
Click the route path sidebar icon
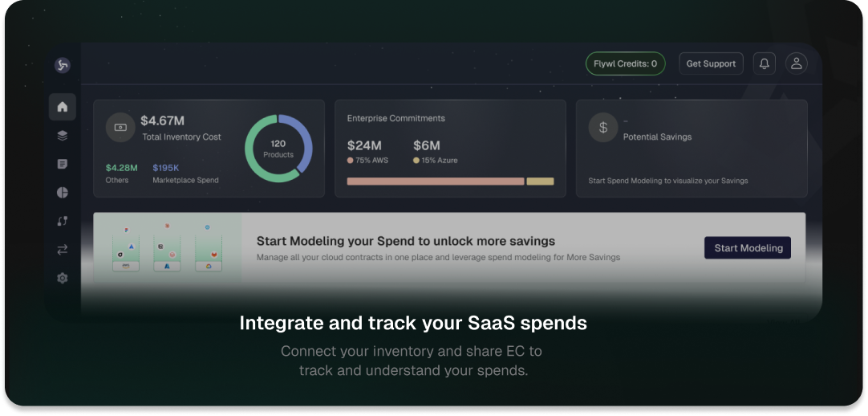(x=63, y=221)
